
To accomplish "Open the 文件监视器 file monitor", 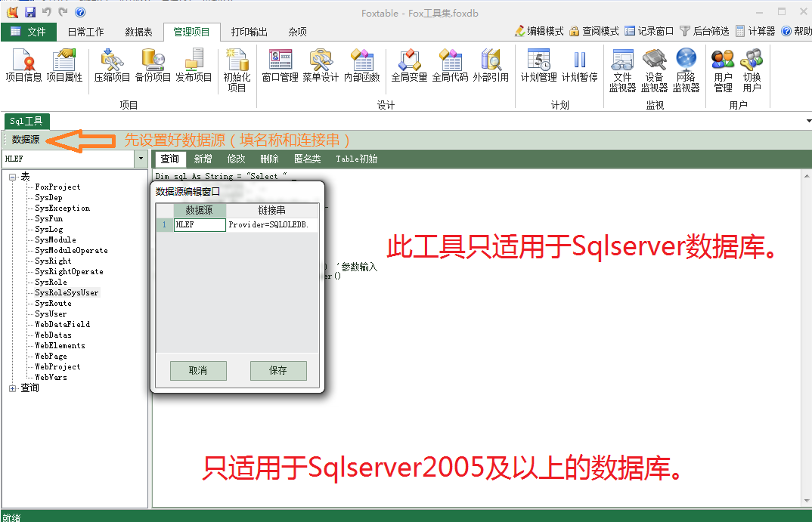I will (x=622, y=71).
